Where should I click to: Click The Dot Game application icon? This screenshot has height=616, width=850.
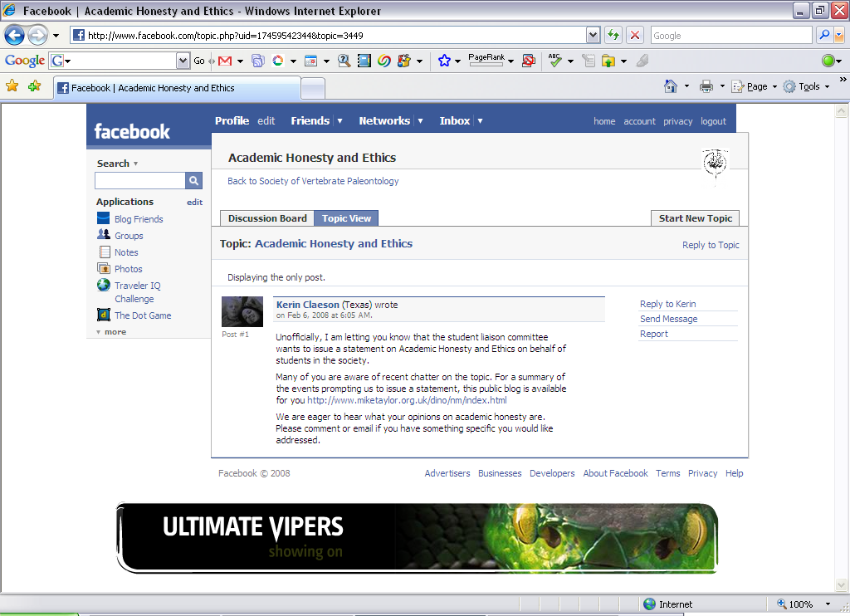[104, 315]
